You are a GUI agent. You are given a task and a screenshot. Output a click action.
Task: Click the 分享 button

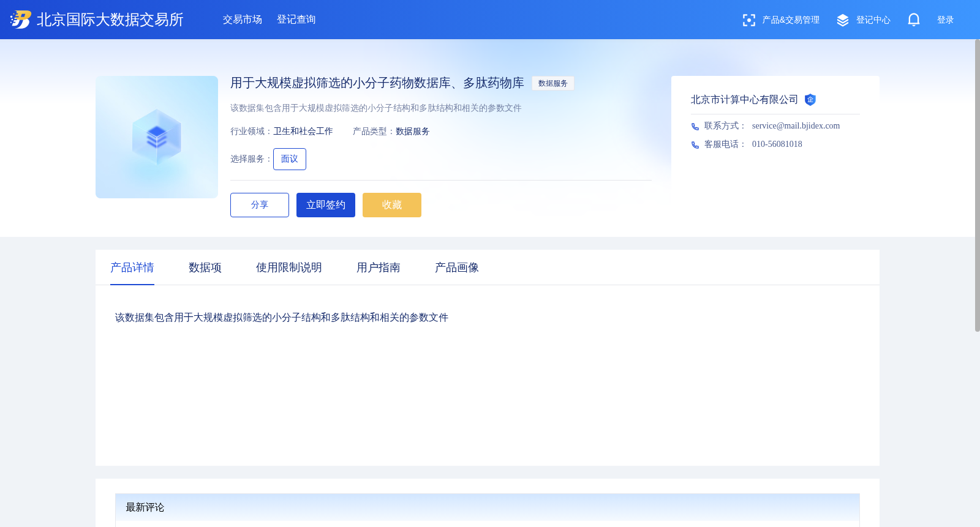[260, 205]
